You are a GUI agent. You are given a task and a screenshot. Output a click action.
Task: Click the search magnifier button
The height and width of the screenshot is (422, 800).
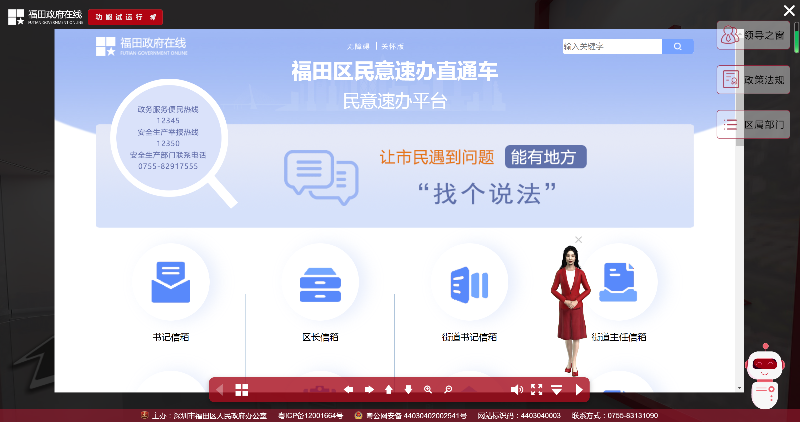(x=678, y=46)
